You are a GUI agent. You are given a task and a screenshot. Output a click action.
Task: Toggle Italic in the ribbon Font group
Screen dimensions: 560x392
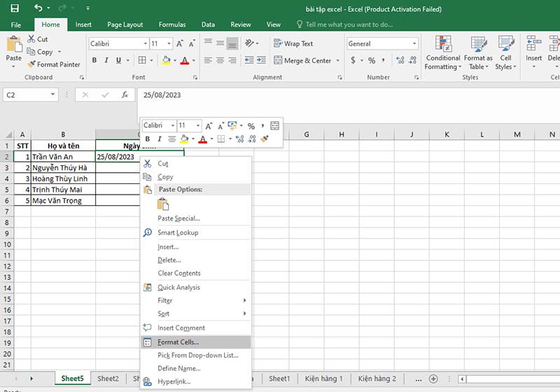coord(106,60)
